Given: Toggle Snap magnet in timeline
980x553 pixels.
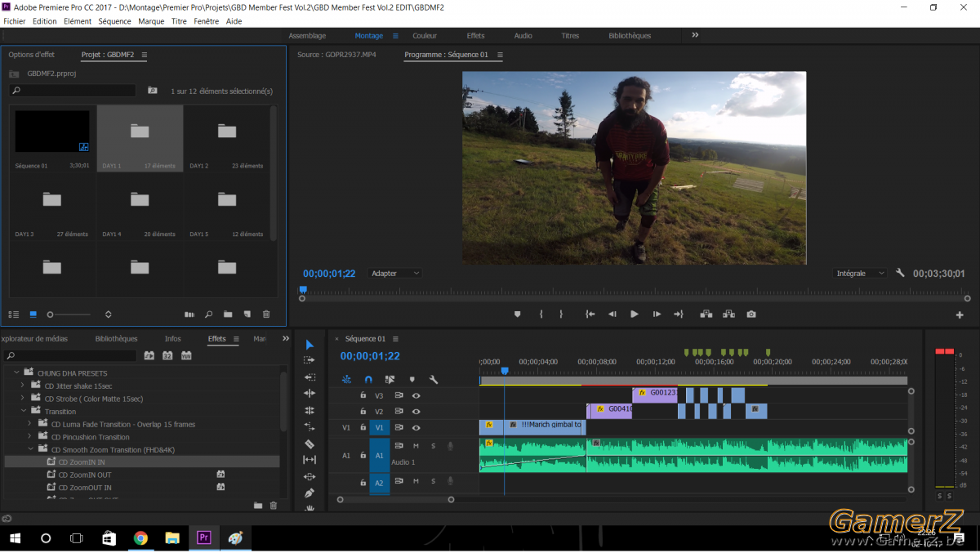Looking at the screenshot, I should tap(368, 379).
